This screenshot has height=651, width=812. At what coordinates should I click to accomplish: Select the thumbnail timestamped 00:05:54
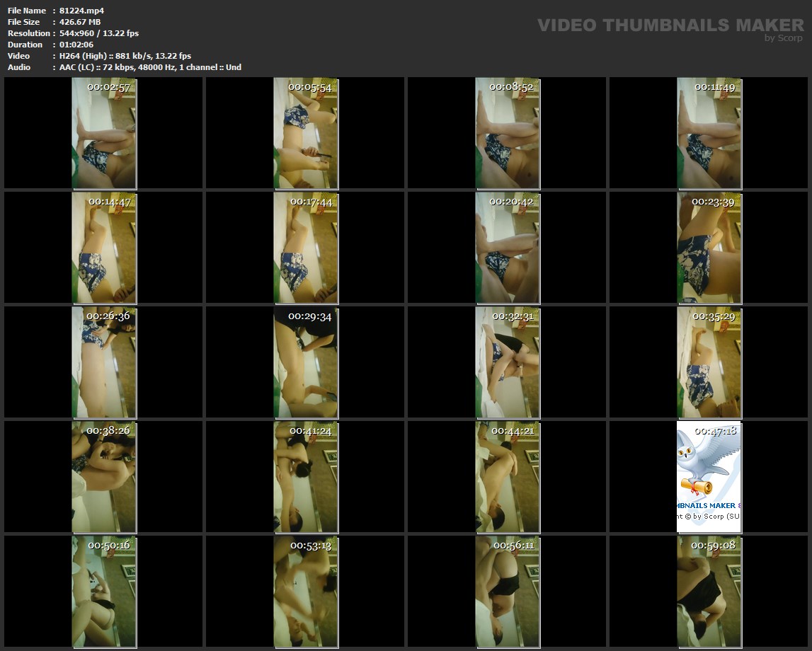click(305, 133)
